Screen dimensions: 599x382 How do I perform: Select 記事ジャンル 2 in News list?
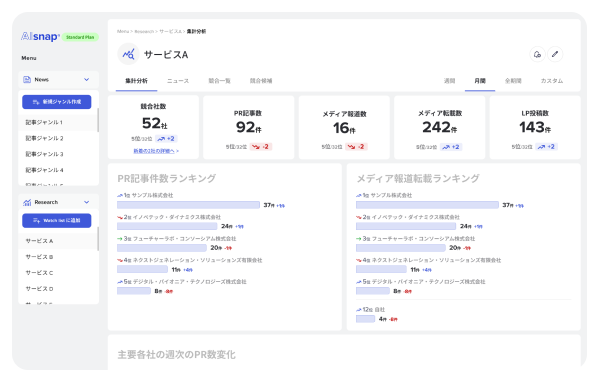click(58, 138)
